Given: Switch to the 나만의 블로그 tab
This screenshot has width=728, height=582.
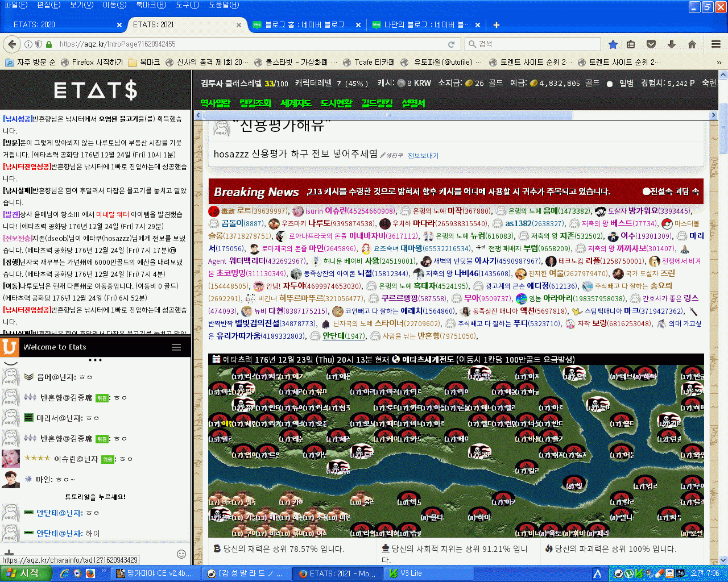Looking at the screenshot, I should point(426,24).
